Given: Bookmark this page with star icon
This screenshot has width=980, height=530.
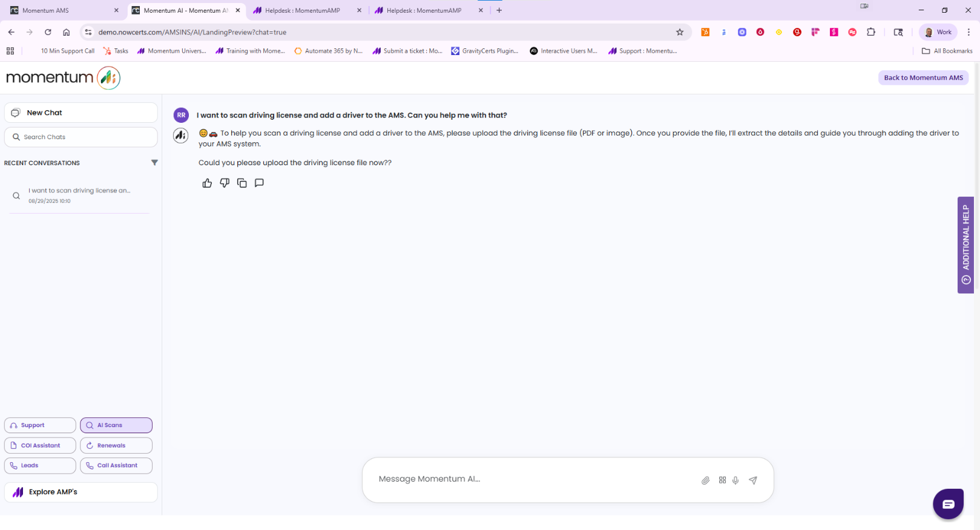Looking at the screenshot, I should coord(680,32).
